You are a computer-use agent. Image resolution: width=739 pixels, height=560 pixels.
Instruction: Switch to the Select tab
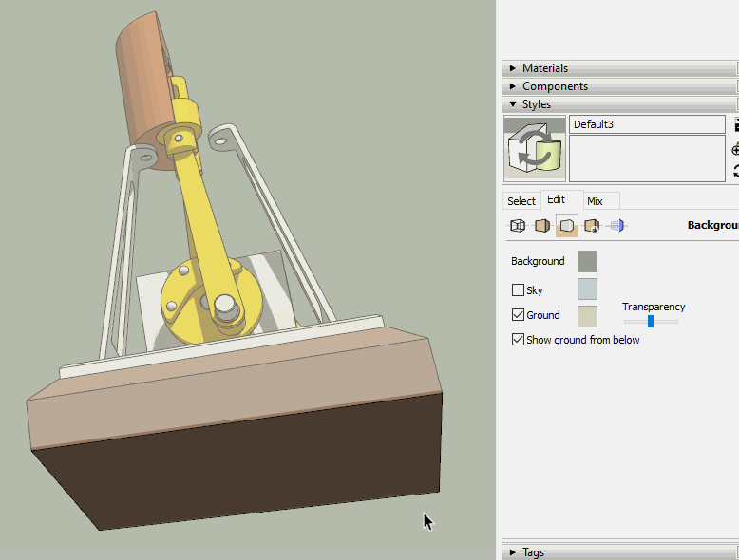click(x=521, y=201)
